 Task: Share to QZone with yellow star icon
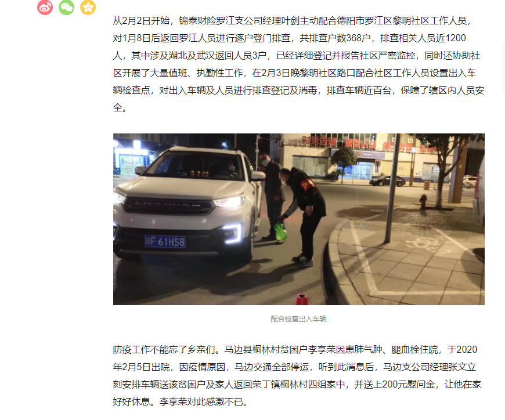[x=88, y=7]
